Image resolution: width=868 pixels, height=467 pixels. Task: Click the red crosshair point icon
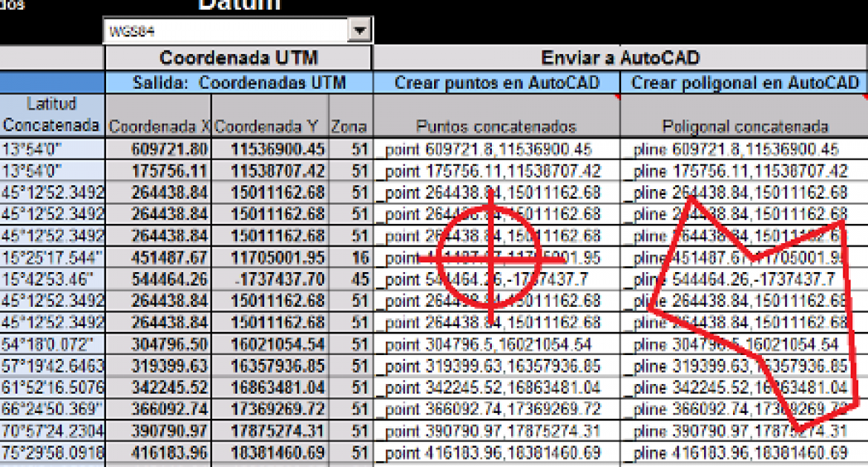(490, 257)
